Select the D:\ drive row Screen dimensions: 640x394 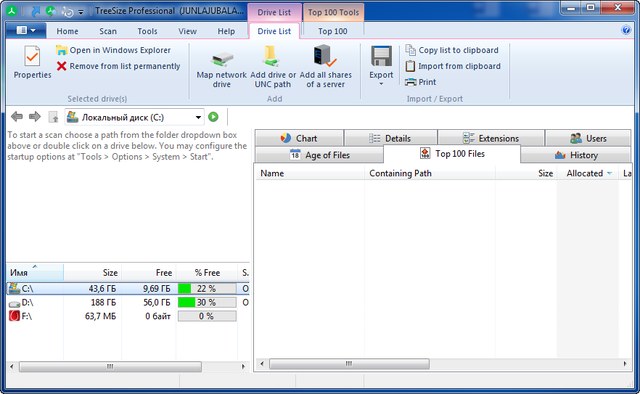pos(128,303)
